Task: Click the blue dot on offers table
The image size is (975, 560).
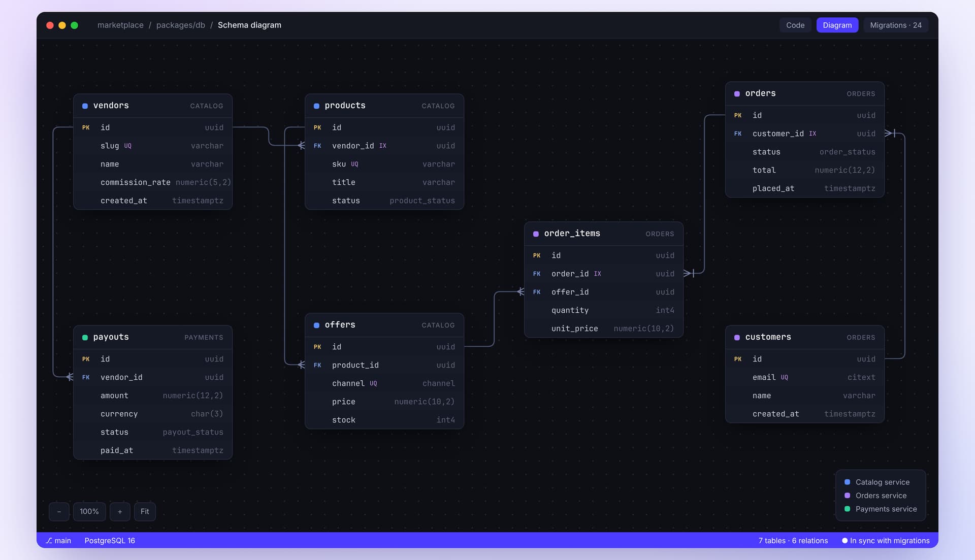Action: tap(316, 325)
